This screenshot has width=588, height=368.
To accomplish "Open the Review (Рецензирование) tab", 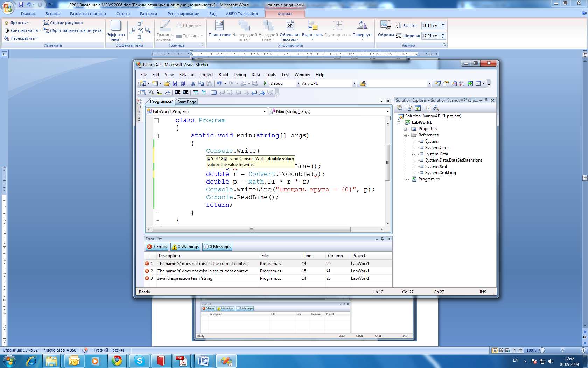I will point(183,14).
